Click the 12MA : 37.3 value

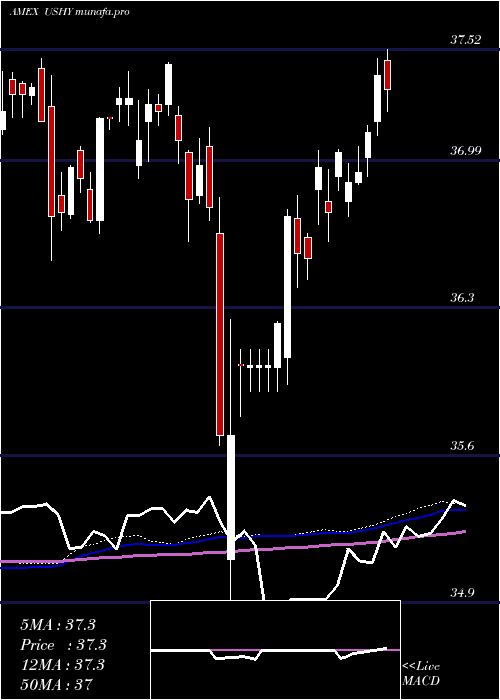pyautogui.click(x=62, y=665)
